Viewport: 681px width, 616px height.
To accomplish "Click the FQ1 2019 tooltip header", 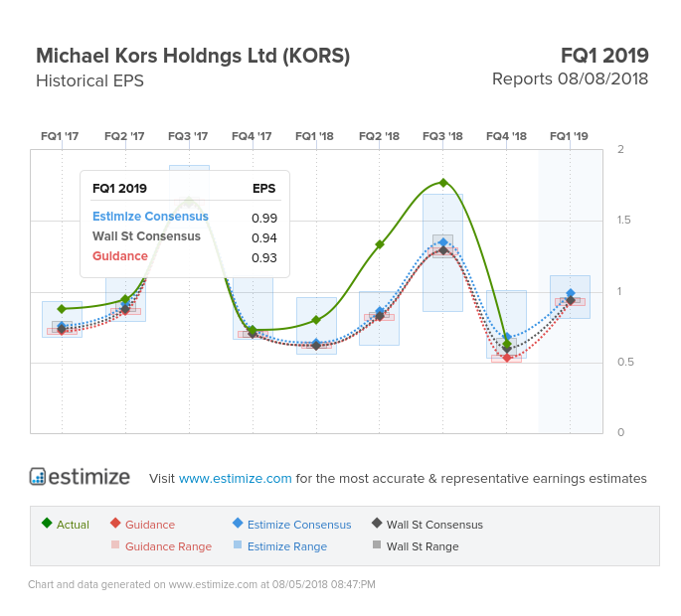I will (119, 189).
